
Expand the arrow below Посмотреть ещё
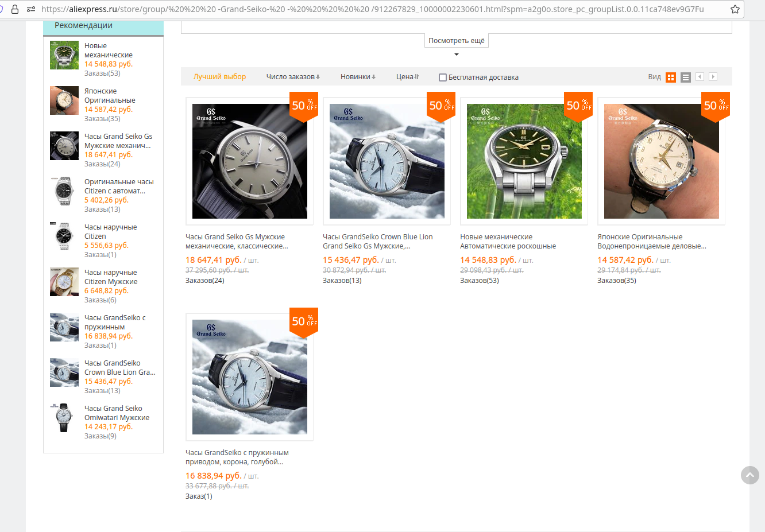click(457, 55)
